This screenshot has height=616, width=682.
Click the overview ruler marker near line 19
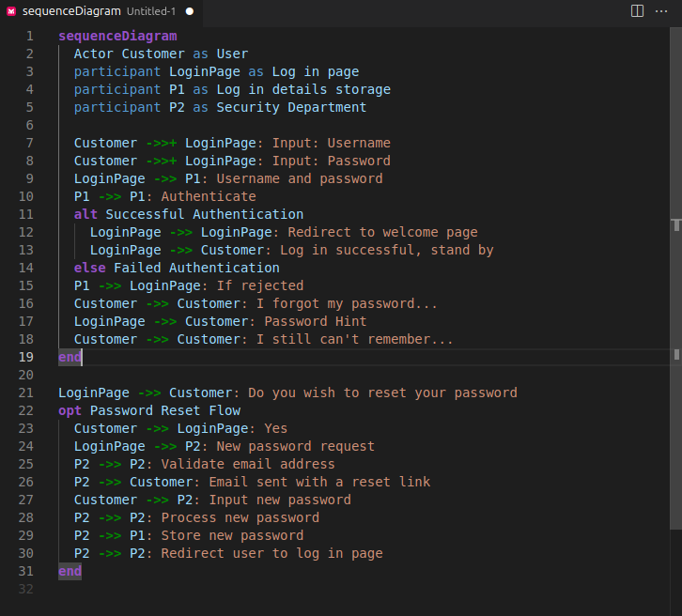[676, 354]
